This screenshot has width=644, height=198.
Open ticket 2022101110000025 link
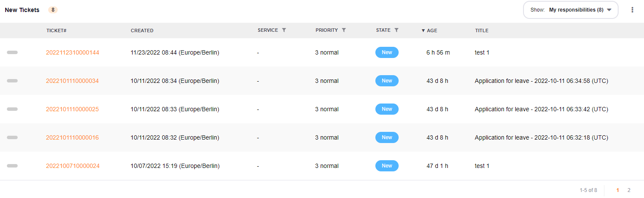coord(72,109)
